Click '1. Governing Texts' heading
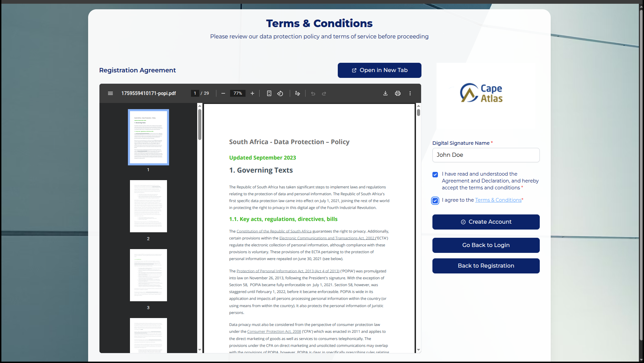Viewport: 644px width, 363px height. click(x=261, y=170)
